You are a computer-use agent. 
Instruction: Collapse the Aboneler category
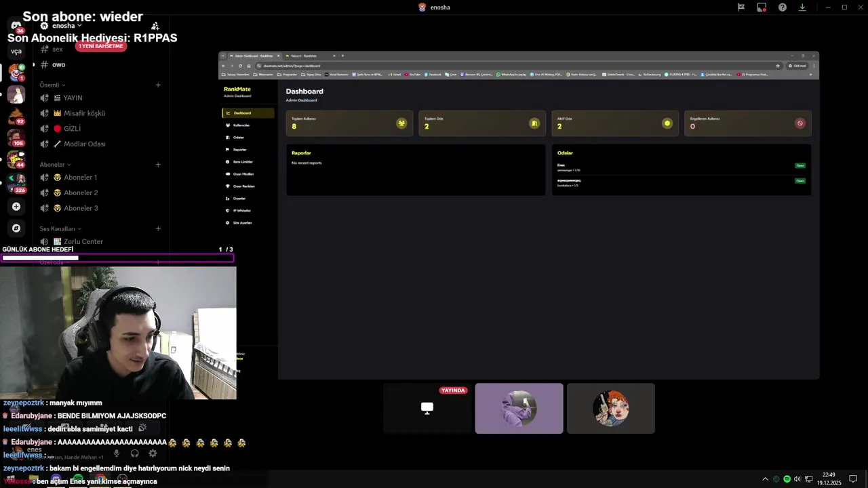pos(55,165)
